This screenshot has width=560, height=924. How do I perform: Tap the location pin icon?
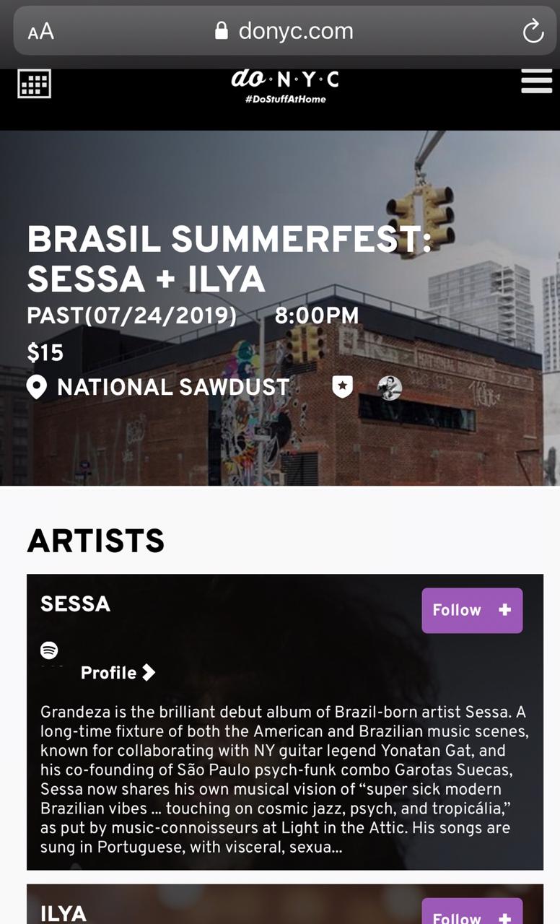(36, 388)
